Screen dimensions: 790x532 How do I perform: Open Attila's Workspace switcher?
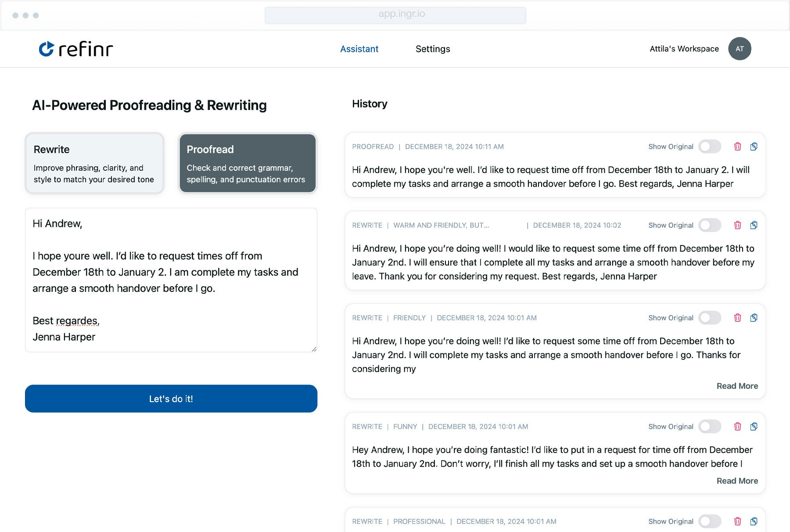point(684,49)
